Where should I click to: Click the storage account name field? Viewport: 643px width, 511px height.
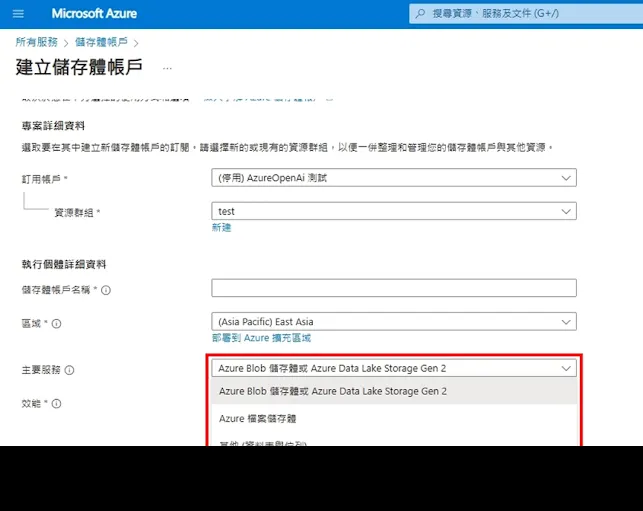tap(394, 288)
